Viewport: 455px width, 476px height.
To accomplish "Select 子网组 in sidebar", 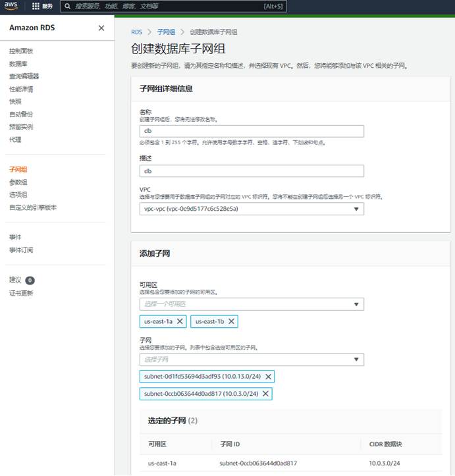I will (x=18, y=169).
